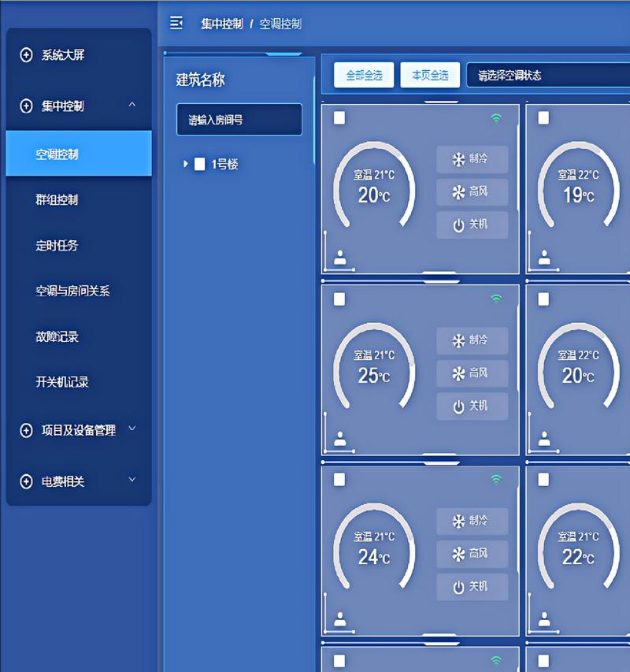Viewport: 630px width, 672px height.
Task: Expand 项目及设备管理 with down chevron
Action: pyautogui.click(x=132, y=428)
